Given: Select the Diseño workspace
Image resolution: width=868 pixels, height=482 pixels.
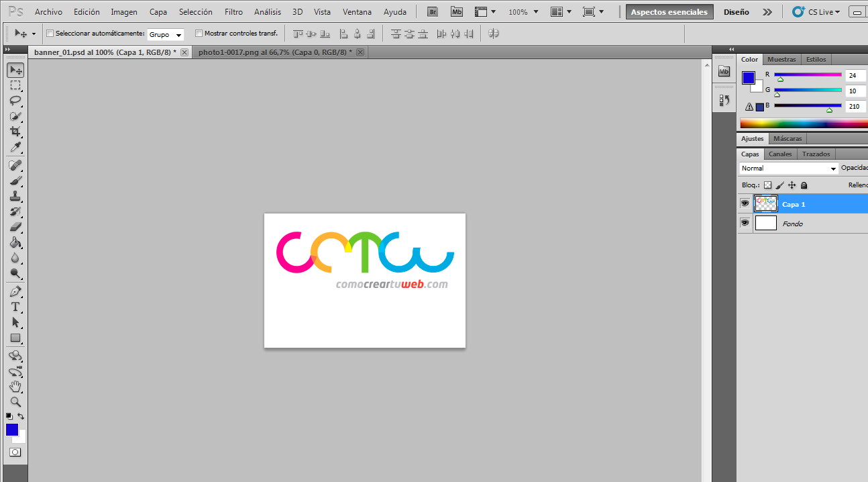Looking at the screenshot, I should 737,12.
